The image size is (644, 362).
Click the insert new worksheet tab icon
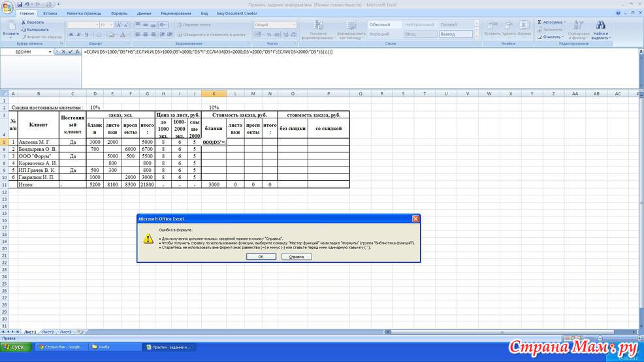click(80, 332)
